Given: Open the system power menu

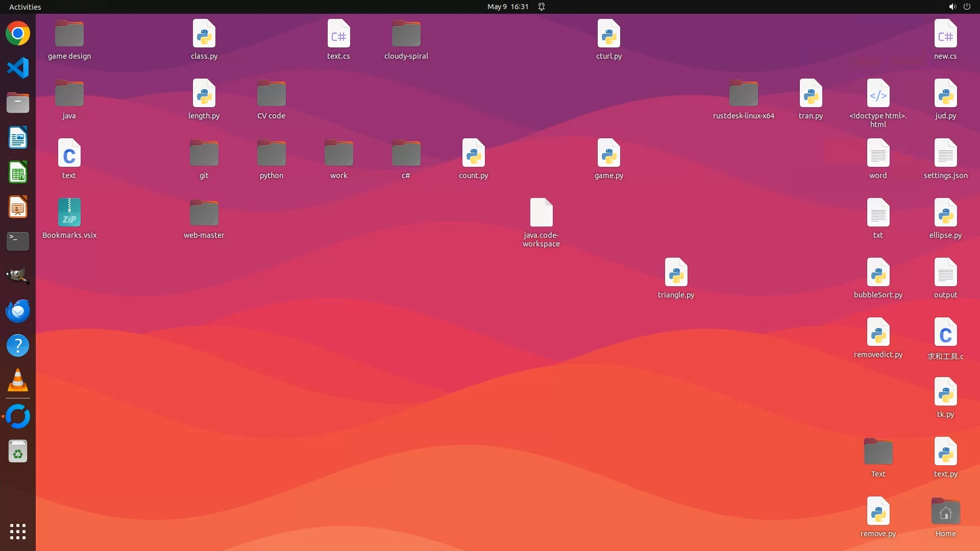Looking at the screenshot, I should point(967,7).
